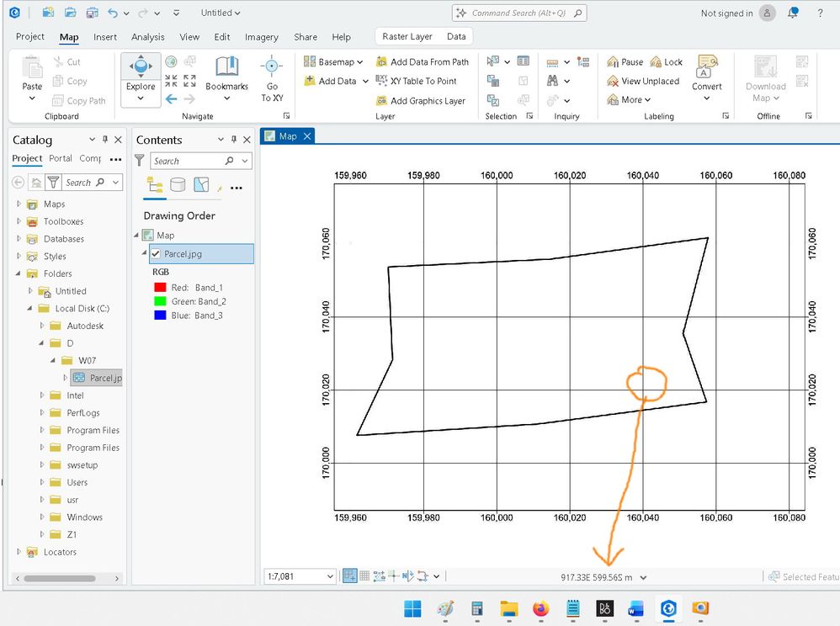The height and width of the screenshot is (626, 840).
Task: Pause map labeling
Action: tap(625, 61)
